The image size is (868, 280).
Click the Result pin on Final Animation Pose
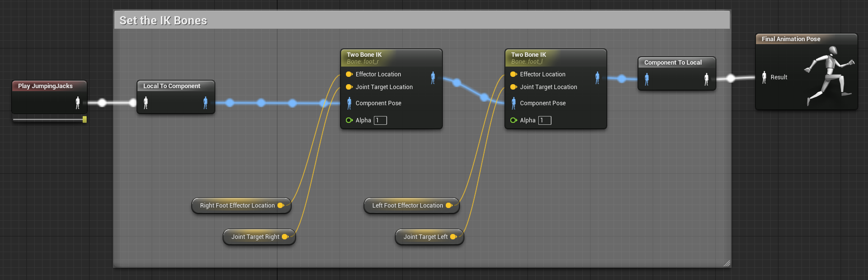point(764,77)
